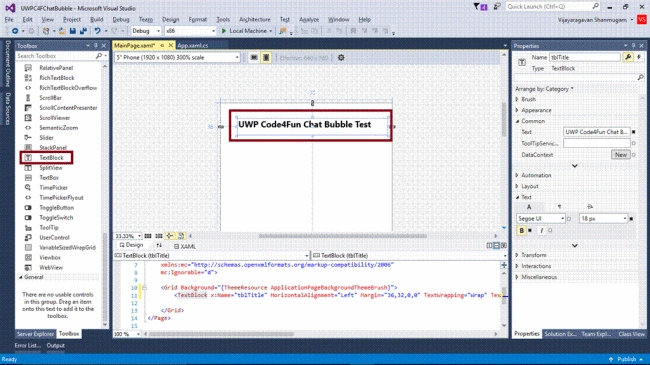
Task: Switch to the App.xaml.cs tab
Action: pos(193,46)
